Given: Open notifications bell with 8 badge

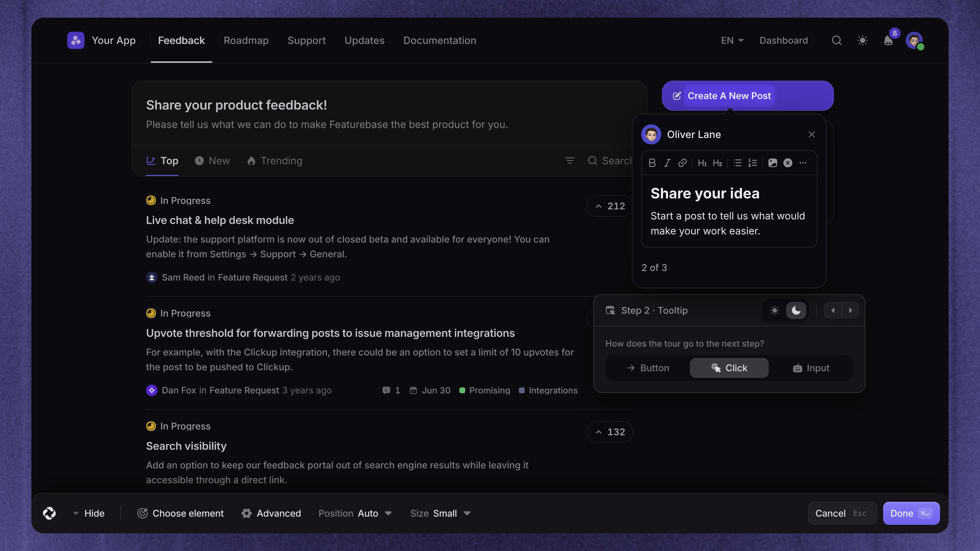Looking at the screenshot, I should coord(889,40).
